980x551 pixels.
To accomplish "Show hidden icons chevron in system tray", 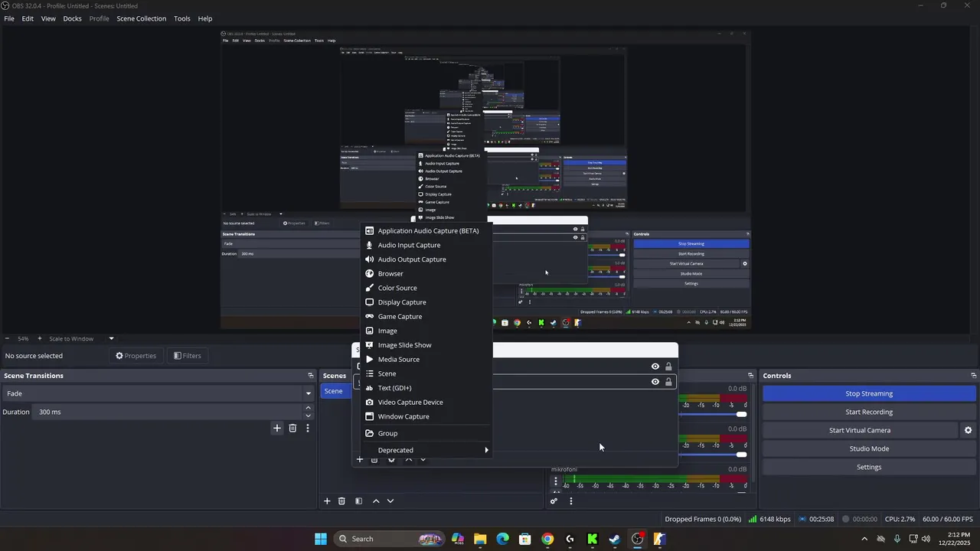I will pyautogui.click(x=864, y=539).
